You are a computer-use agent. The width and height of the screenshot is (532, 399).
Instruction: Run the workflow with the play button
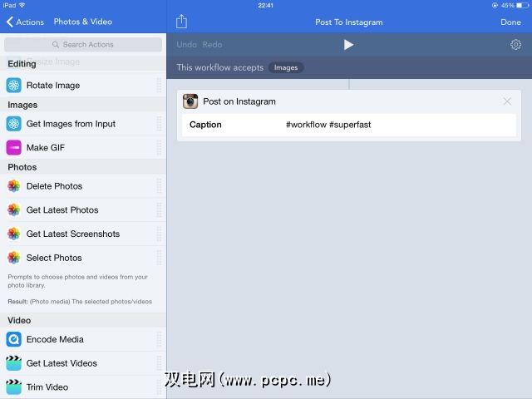[x=348, y=44]
